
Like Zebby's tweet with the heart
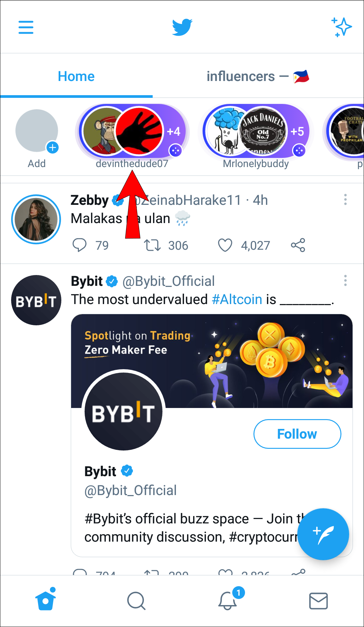(225, 245)
